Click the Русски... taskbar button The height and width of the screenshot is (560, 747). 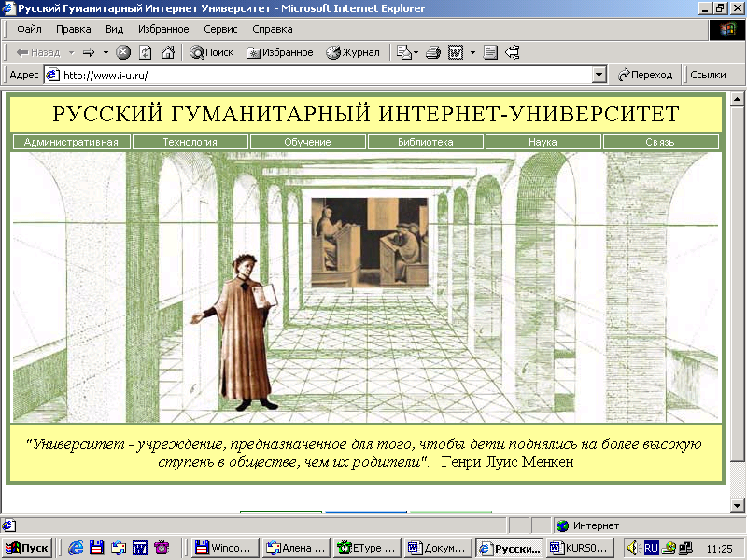coord(509,548)
